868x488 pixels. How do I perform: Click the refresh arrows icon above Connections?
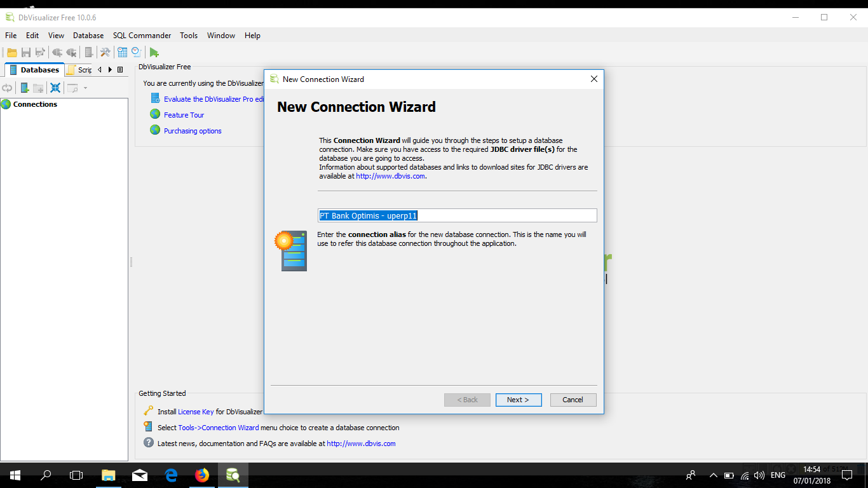click(7, 88)
